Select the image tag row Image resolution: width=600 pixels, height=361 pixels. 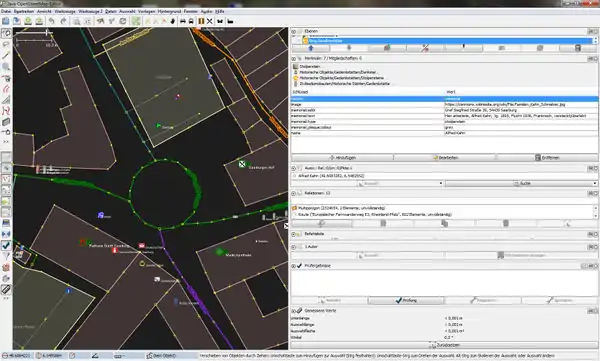[444, 105]
